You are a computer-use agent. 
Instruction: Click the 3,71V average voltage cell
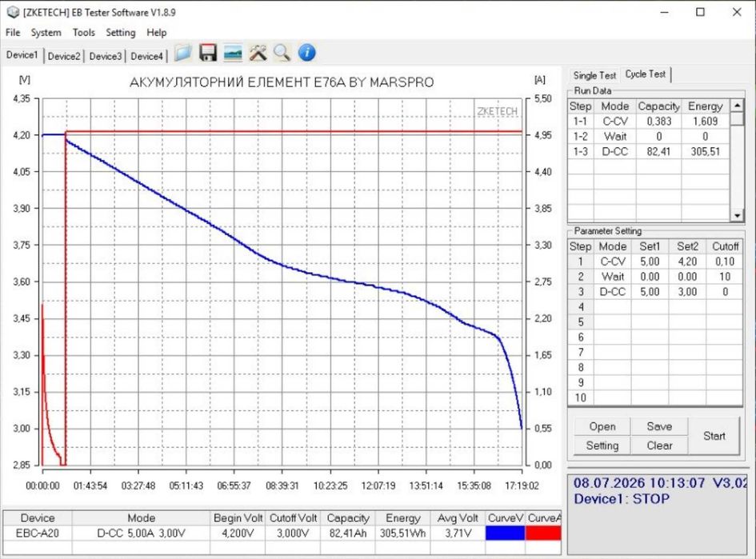[458, 533]
